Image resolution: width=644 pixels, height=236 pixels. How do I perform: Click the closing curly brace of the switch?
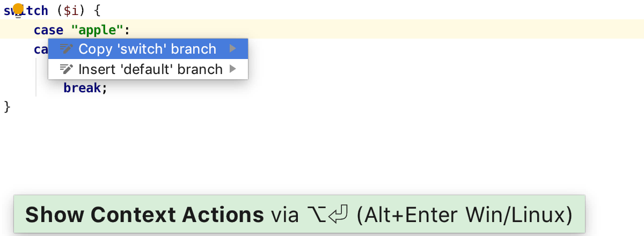coord(7,107)
